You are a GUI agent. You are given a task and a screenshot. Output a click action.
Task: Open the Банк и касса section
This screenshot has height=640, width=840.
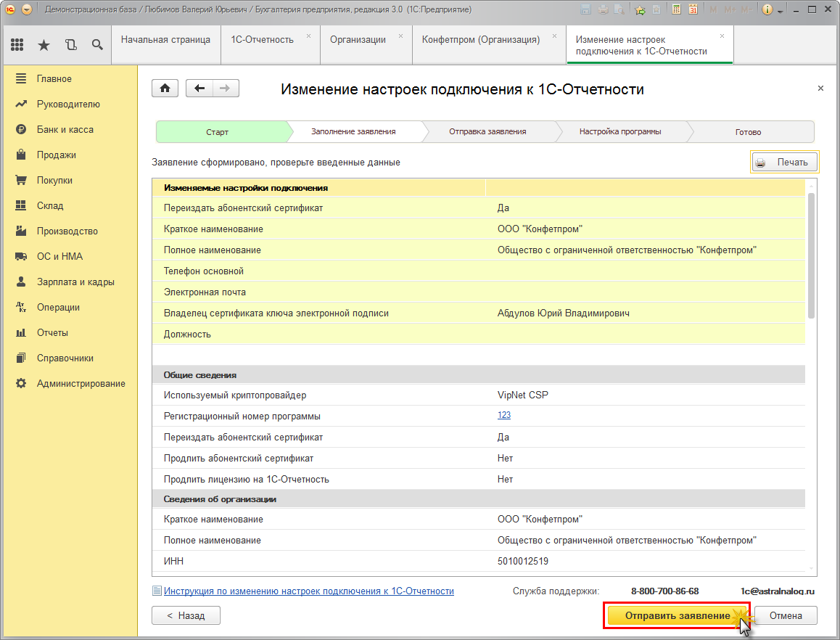[x=65, y=130]
